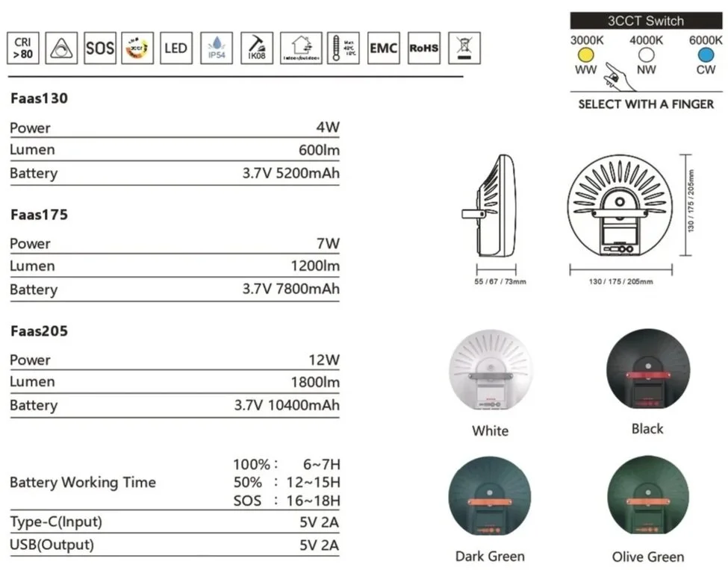Click the White color label
The image size is (728, 570).
[x=491, y=431]
